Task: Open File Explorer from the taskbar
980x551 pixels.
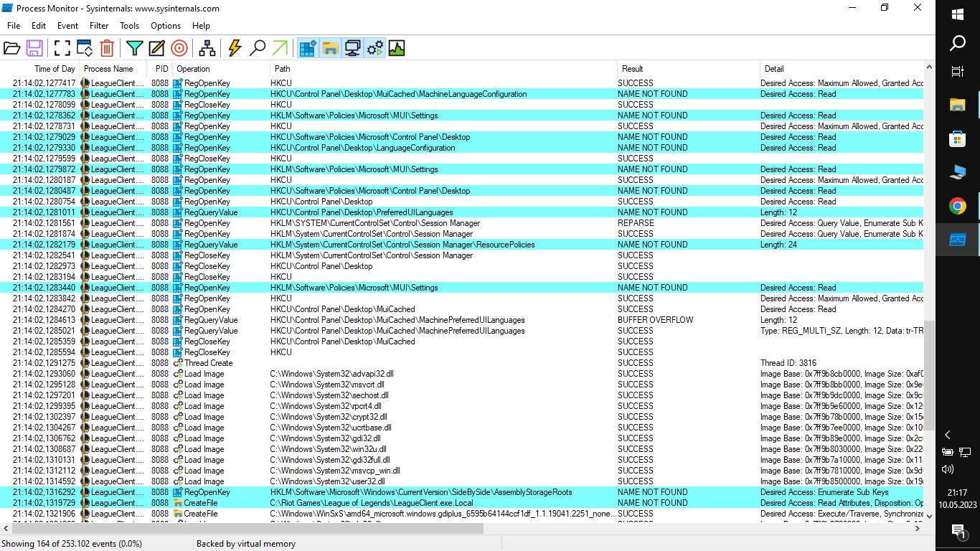Action: [958, 105]
